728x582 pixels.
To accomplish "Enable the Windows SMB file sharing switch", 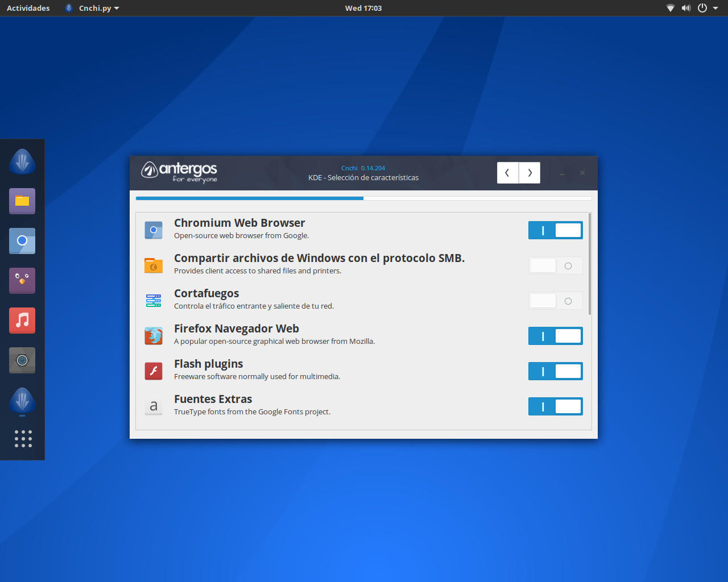I will click(556, 265).
